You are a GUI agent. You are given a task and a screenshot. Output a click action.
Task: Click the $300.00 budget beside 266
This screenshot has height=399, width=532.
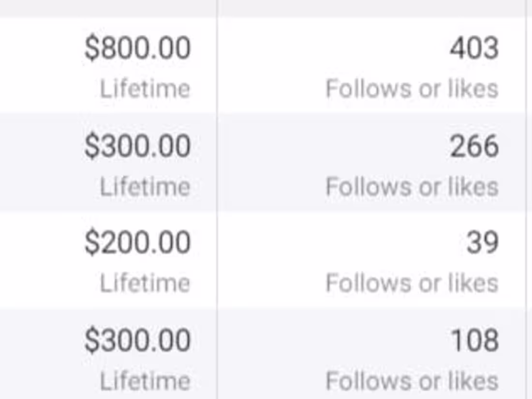click(138, 146)
